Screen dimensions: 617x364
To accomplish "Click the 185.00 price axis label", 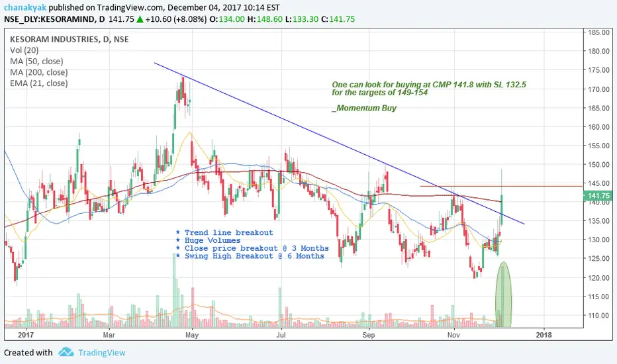I will (599, 32).
